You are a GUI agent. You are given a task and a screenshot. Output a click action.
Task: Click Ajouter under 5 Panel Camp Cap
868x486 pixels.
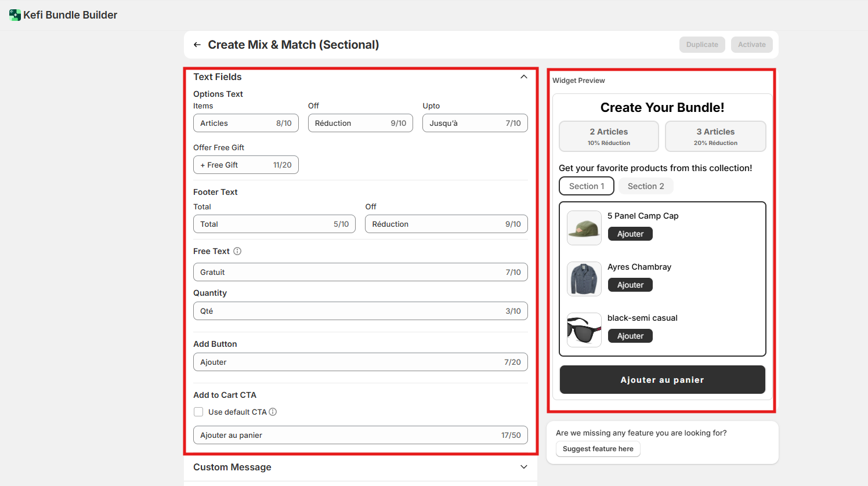click(x=630, y=234)
